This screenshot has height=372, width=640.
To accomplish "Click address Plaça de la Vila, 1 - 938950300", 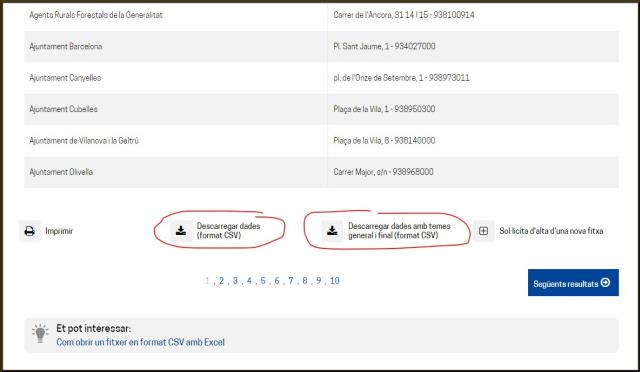I will pos(384,109).
